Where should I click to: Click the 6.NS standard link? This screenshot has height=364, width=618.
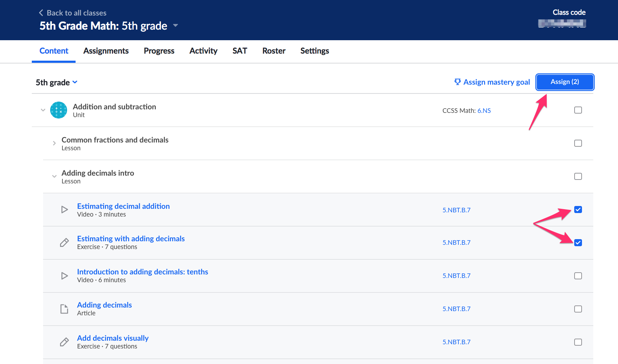(484, 111)
